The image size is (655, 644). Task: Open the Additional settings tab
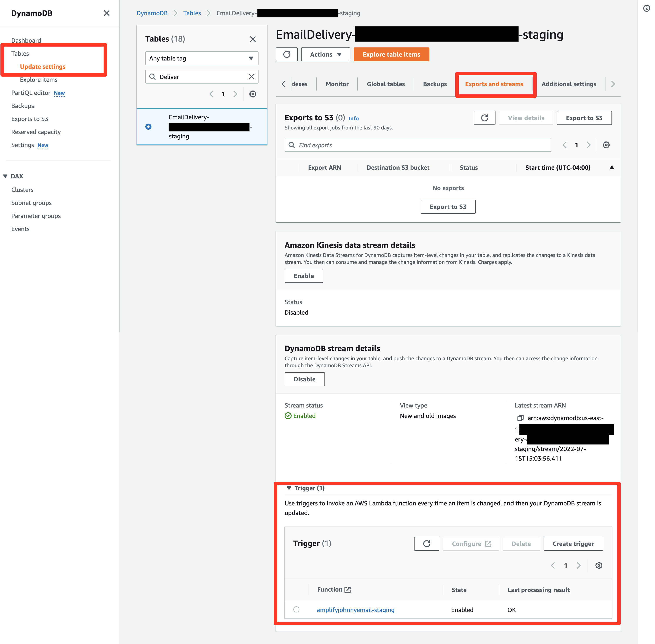click(568, 84)
